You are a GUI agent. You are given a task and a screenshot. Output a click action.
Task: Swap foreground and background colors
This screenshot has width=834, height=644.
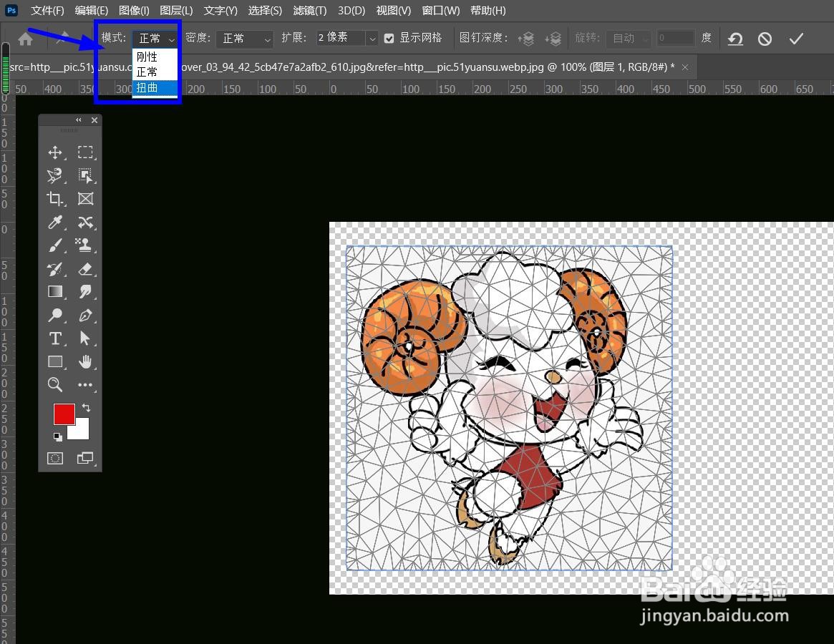86,408
